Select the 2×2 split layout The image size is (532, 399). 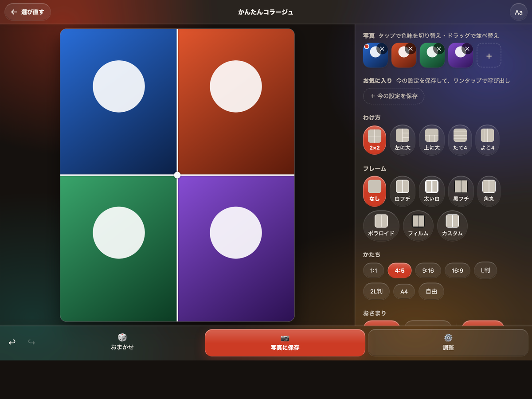pos(375,140)
